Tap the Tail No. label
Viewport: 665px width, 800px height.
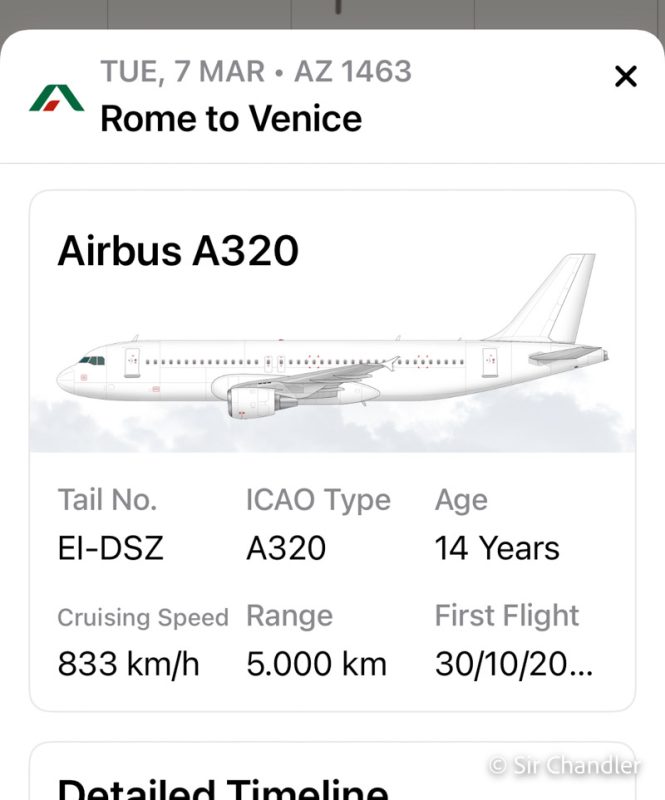pos(107,499)
